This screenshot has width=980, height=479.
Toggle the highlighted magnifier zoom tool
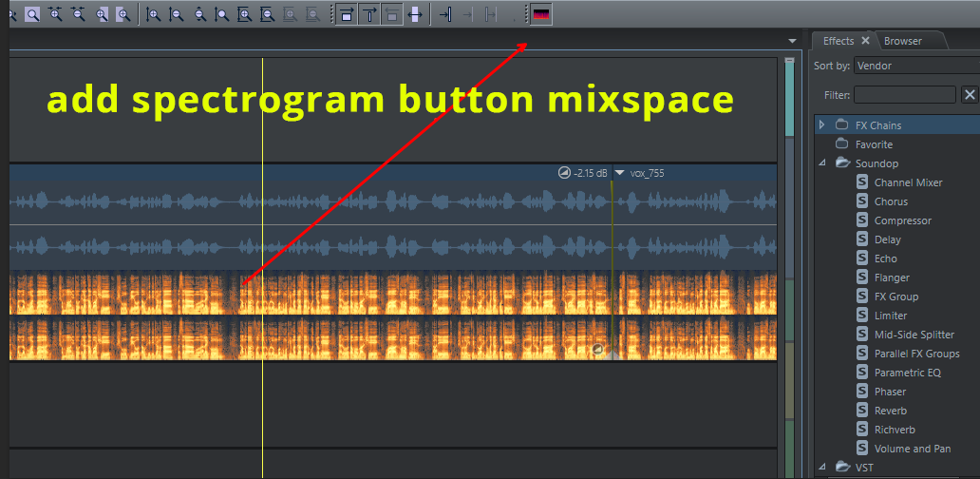pyautogui.click(x=32, y=14)
